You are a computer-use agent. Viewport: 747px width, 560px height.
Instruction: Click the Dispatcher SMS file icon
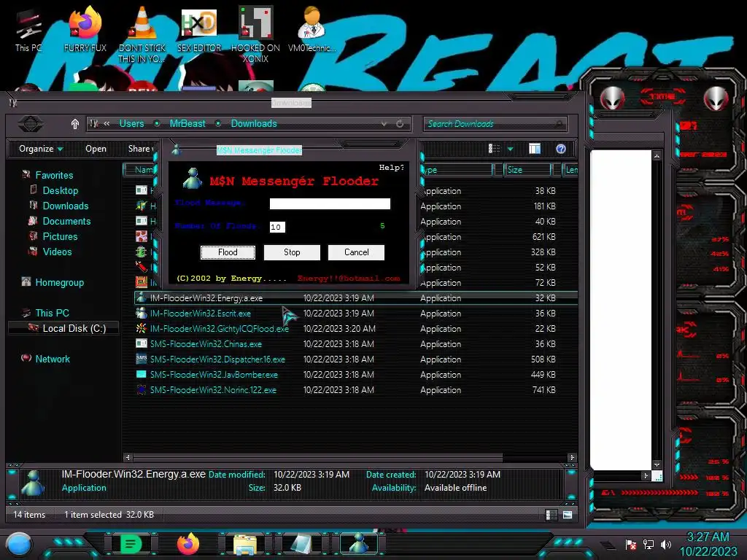coord(142,359)
